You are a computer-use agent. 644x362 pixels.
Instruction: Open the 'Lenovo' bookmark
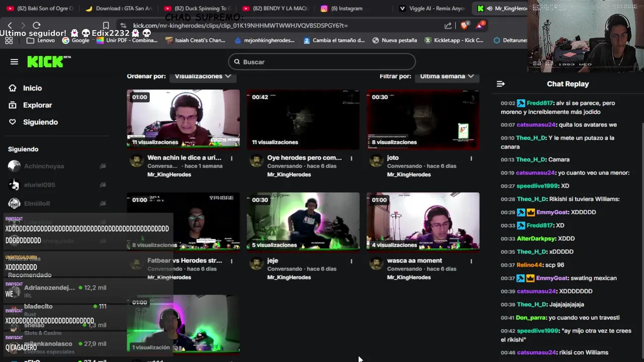pos(41,40)
